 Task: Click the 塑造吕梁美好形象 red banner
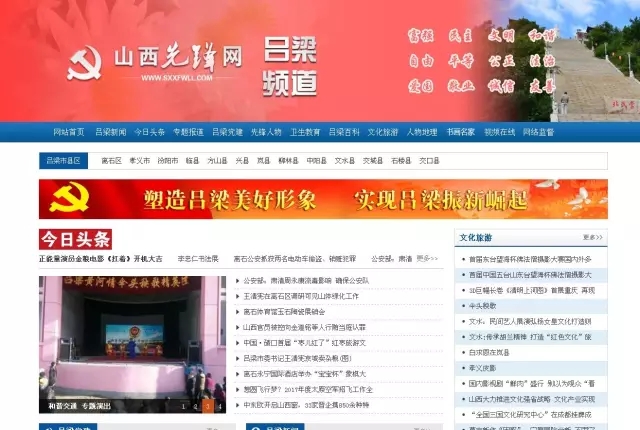click(323, 199)
